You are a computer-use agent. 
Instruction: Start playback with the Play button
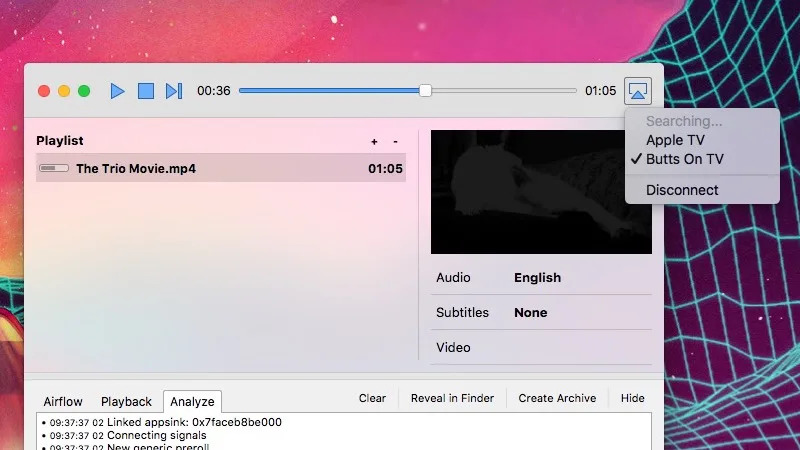pyautogui.click(x=117, y=91)
